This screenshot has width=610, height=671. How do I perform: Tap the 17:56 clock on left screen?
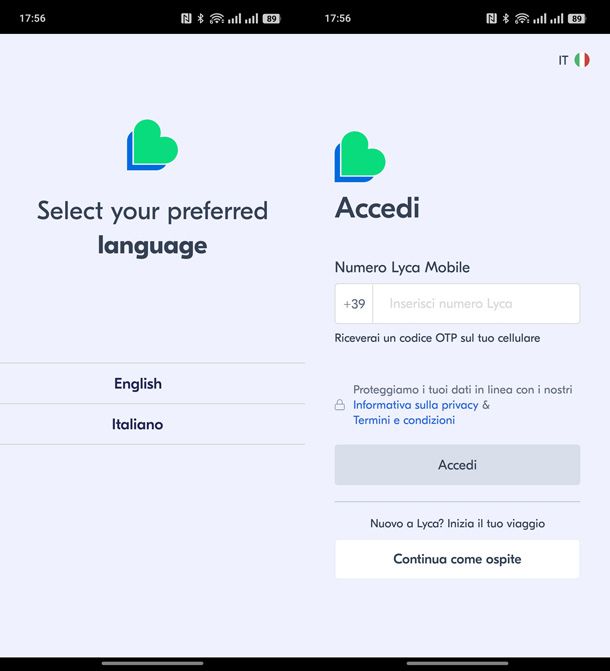(33, 18)
